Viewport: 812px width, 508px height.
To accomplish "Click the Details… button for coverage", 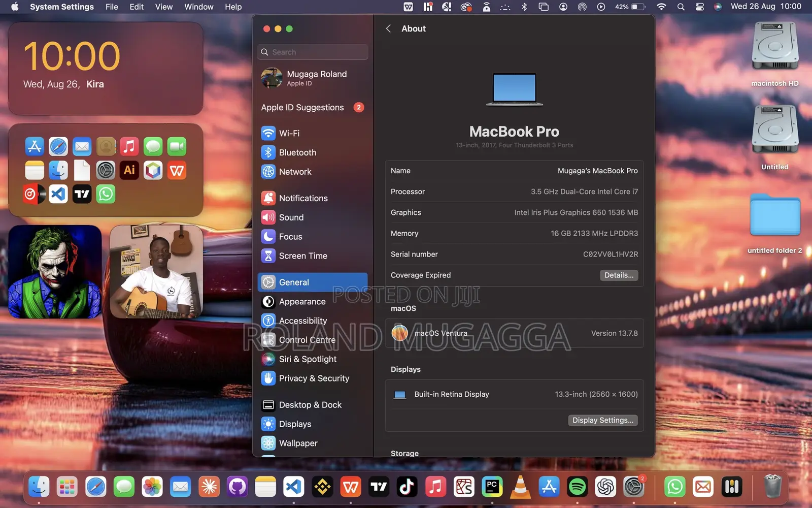I will (619, 275).
